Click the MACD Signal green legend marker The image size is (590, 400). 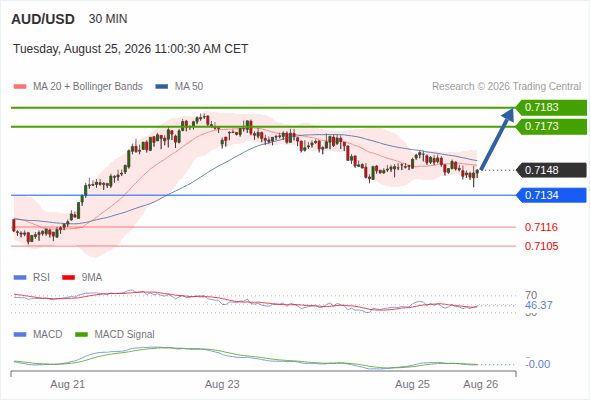81,335
